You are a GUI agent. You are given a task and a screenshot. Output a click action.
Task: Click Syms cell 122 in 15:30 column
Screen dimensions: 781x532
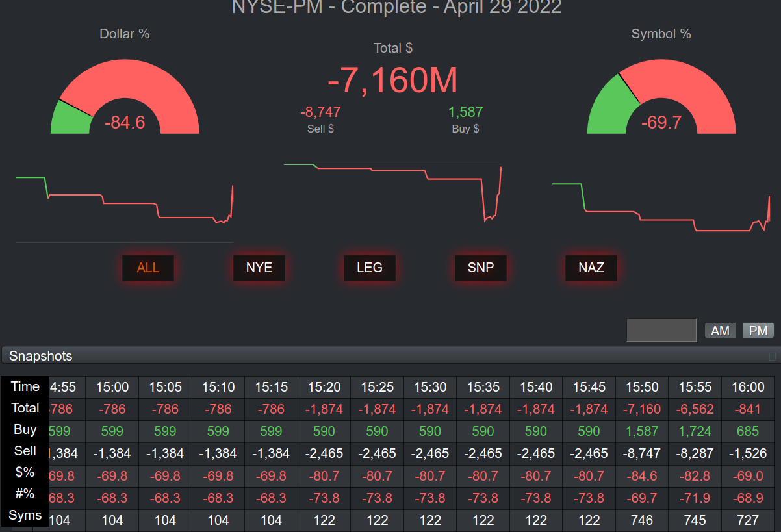(x=430, y=520)
